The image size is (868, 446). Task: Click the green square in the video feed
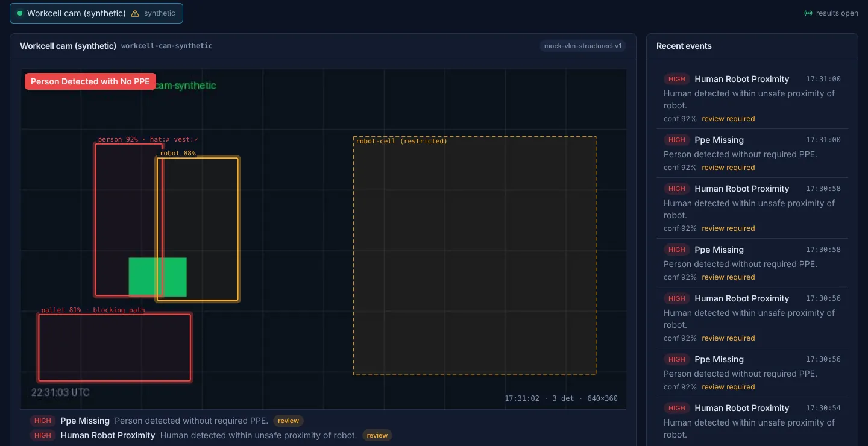click(x=157, y=277)
